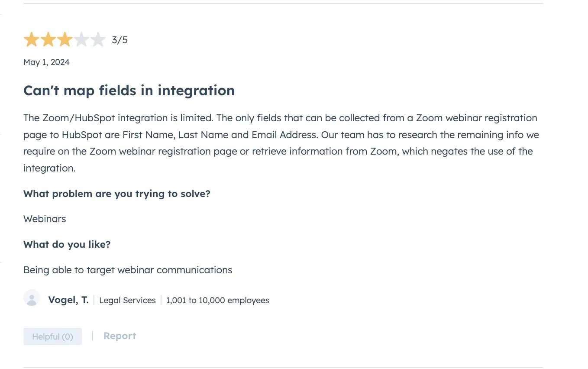Click the May 1, 2024 review date
The image size is (588, 369).
tap(46, 62)
